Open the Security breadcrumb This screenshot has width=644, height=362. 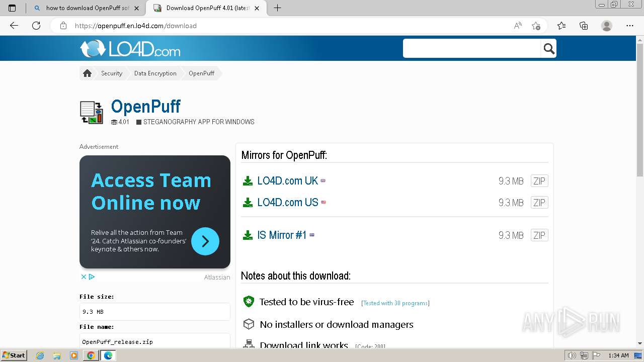pos(112,73)
